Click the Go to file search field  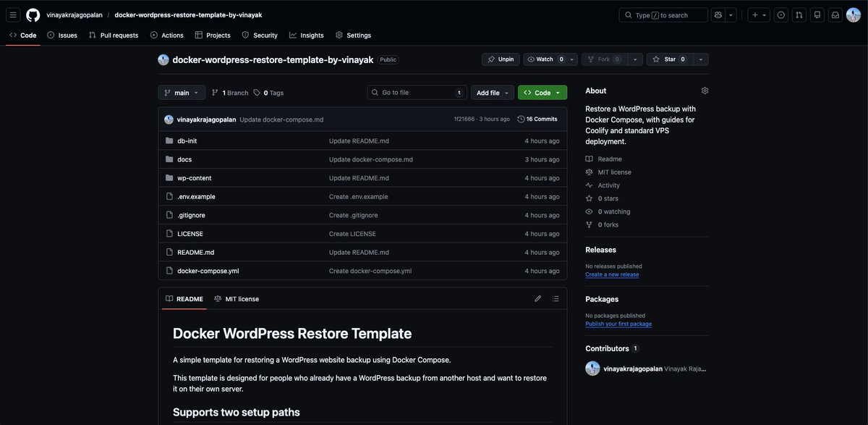[417, 93]
